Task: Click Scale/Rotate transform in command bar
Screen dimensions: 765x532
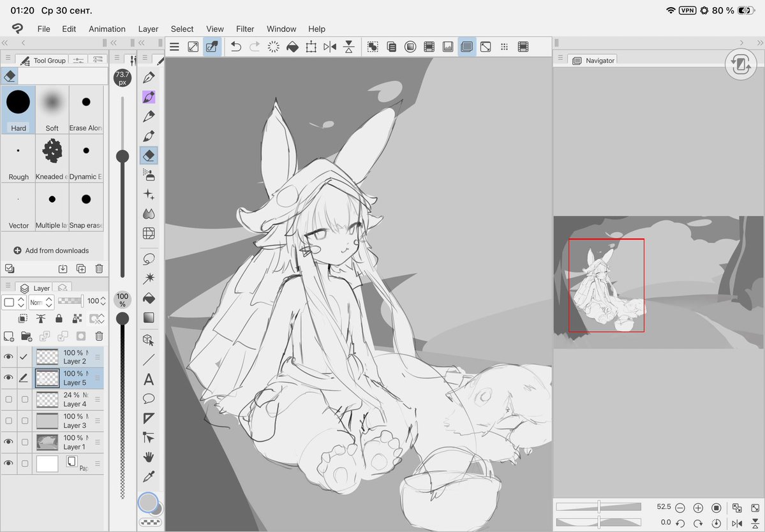Action: 311,47
